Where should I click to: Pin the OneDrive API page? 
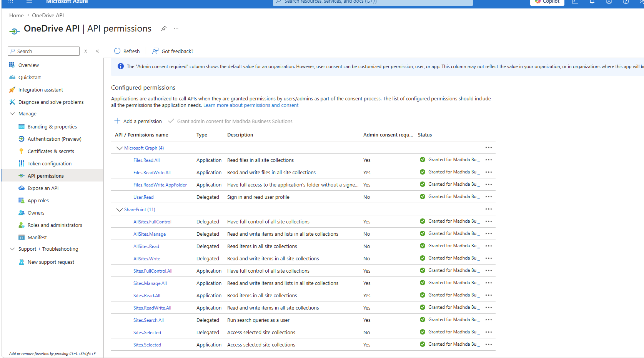click(164, 28)
